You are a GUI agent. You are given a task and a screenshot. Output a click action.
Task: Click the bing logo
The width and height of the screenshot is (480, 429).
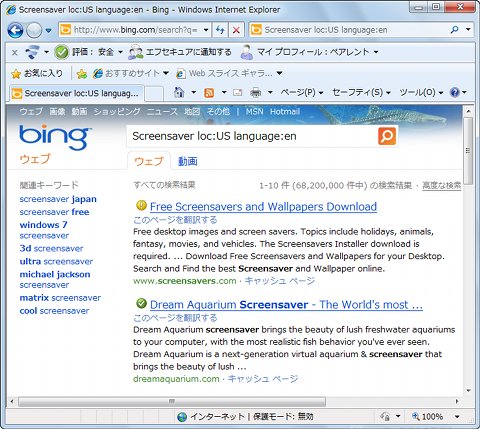coord(55,137)
